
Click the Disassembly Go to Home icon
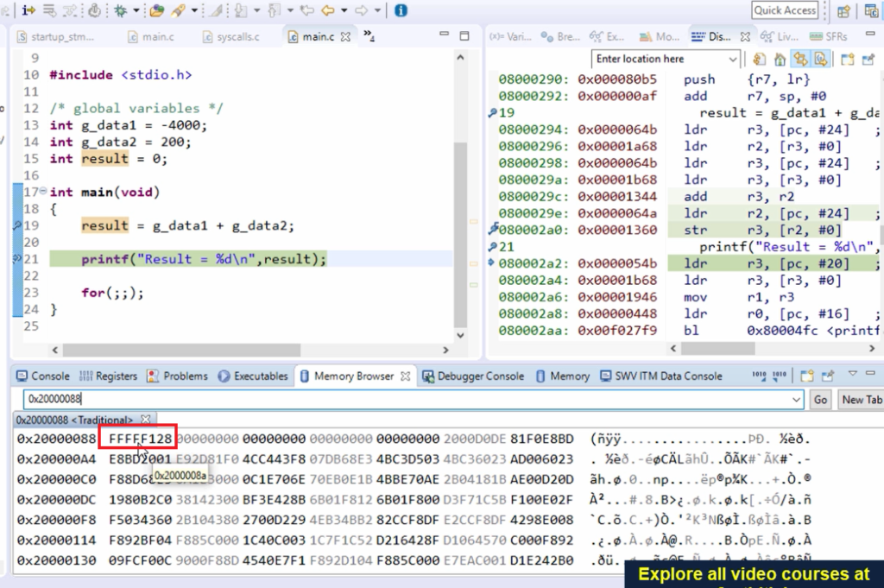pyautogui.click(x=780, y=60)
